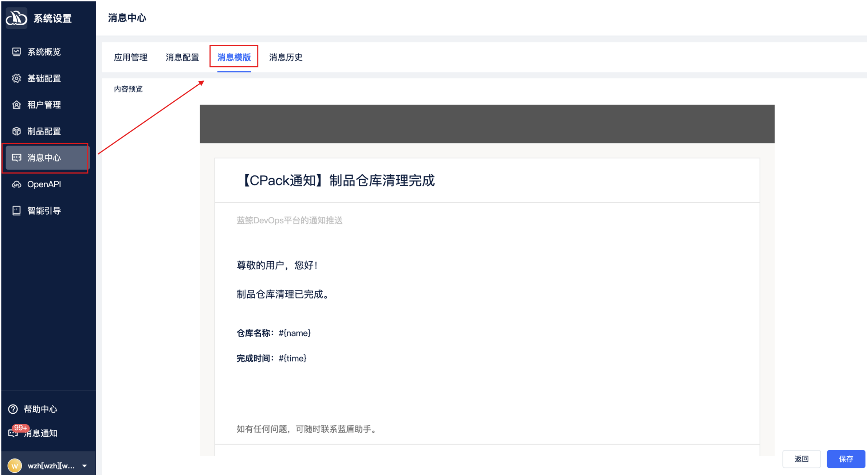Image resolution: width=868 pixels, height=476 pixels.
Task: Click the 返回 button
Action: tap(801, 459)
